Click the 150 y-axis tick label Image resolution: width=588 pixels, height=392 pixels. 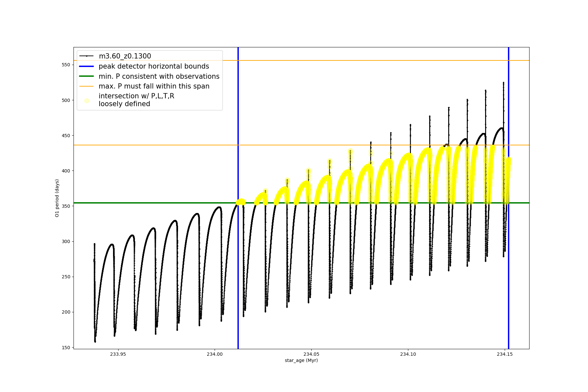coord(66,348)
